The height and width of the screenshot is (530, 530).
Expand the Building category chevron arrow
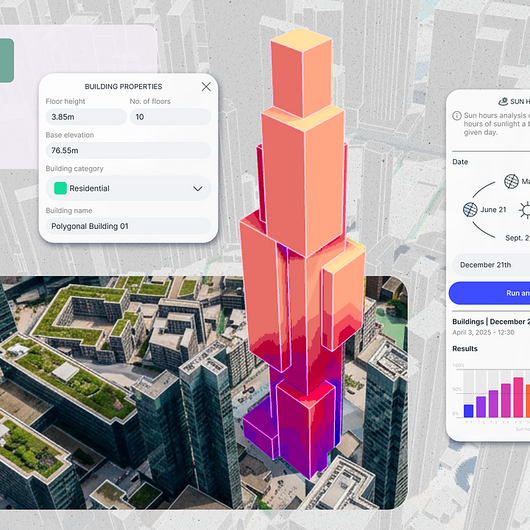click(x=198, y=189)
